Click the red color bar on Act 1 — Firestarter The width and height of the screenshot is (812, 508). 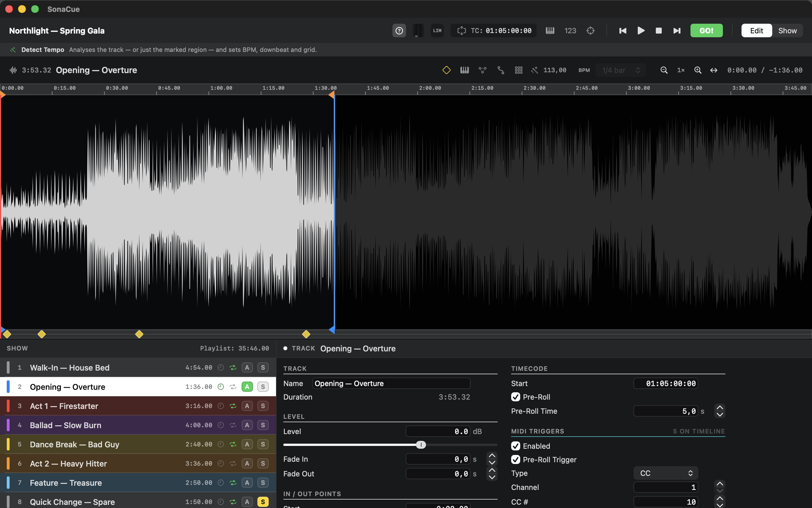(x=8, y=406)
